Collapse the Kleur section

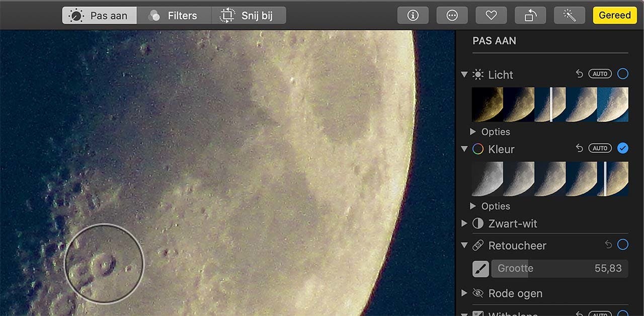(x=464, y=149)
